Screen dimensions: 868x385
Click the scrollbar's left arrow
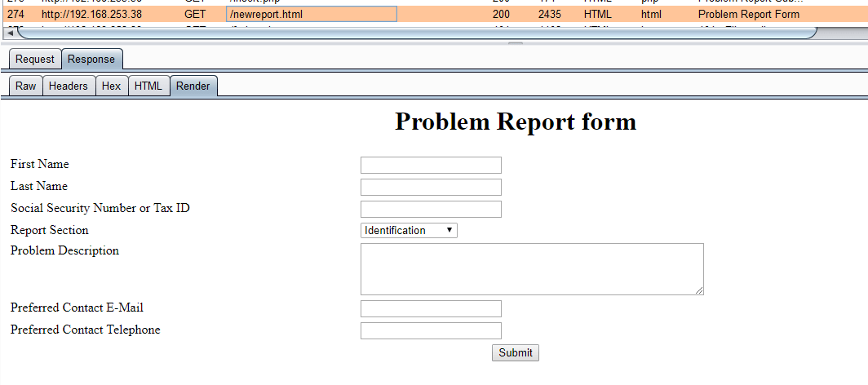(x=11, y=33)
